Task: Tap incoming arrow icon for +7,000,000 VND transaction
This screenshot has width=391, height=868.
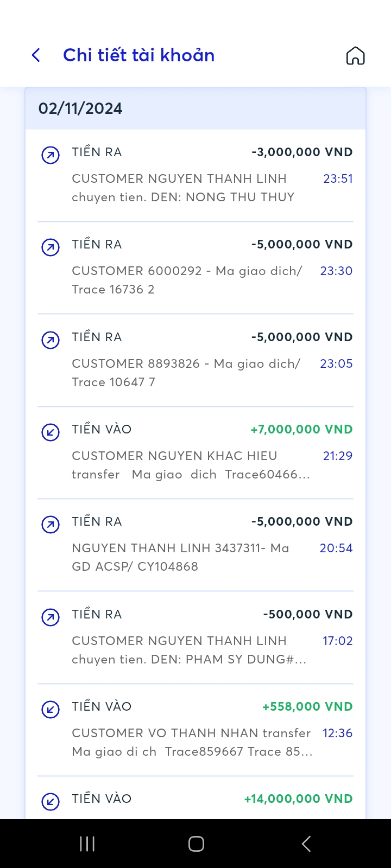Action: point(51,432)
